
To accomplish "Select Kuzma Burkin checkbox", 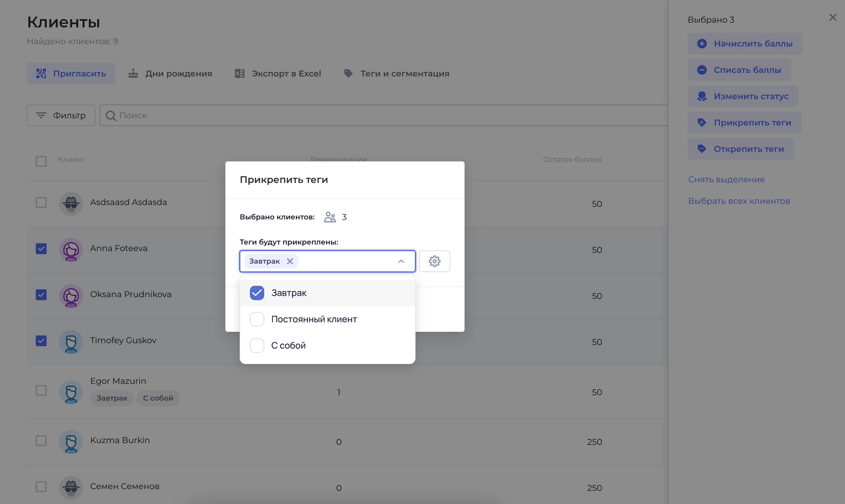I will pyautogui.click(x=41, y=441).
